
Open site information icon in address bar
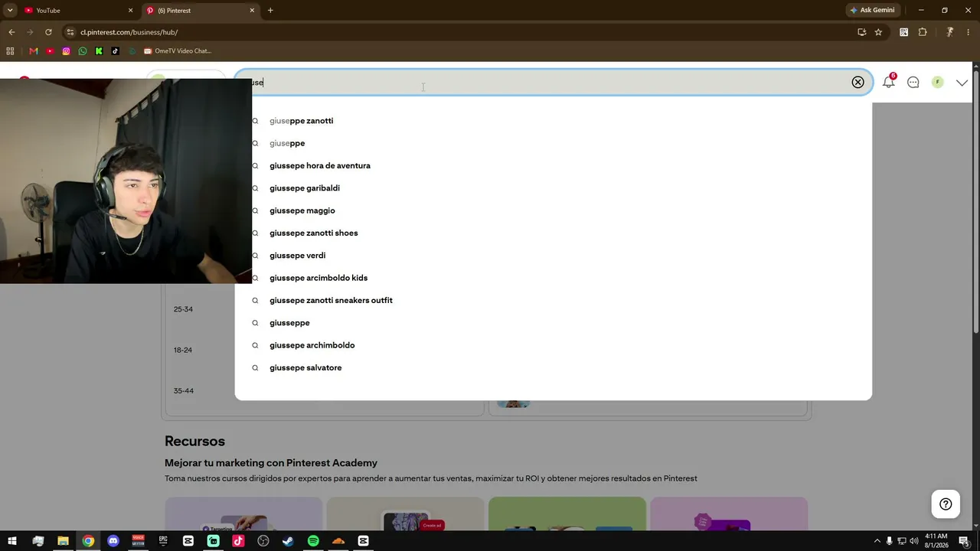pos(70,32)
